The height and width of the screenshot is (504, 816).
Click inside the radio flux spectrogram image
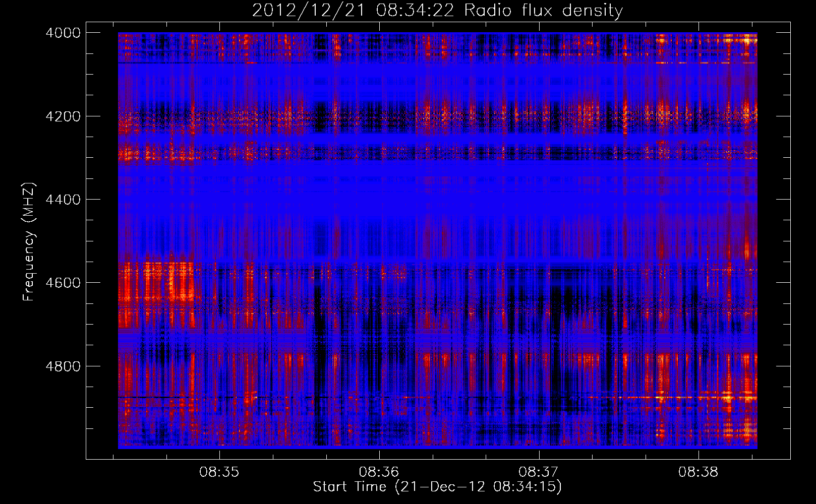(438, 240)
